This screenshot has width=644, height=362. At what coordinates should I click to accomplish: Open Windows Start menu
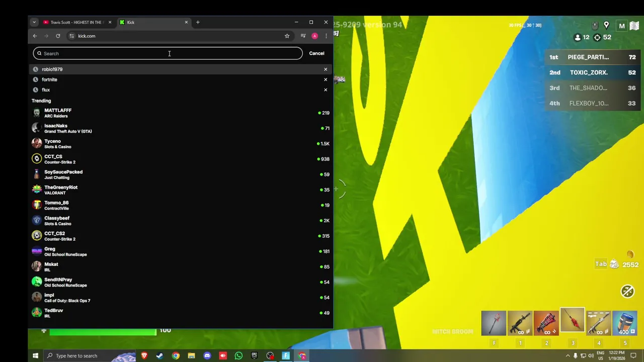pyautogui.click(x=35, y=356)
